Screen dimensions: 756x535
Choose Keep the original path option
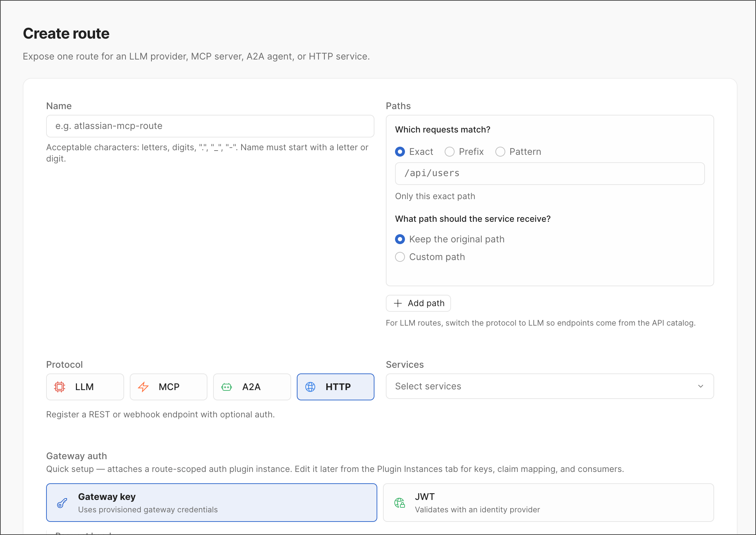[x=400, y=239]
